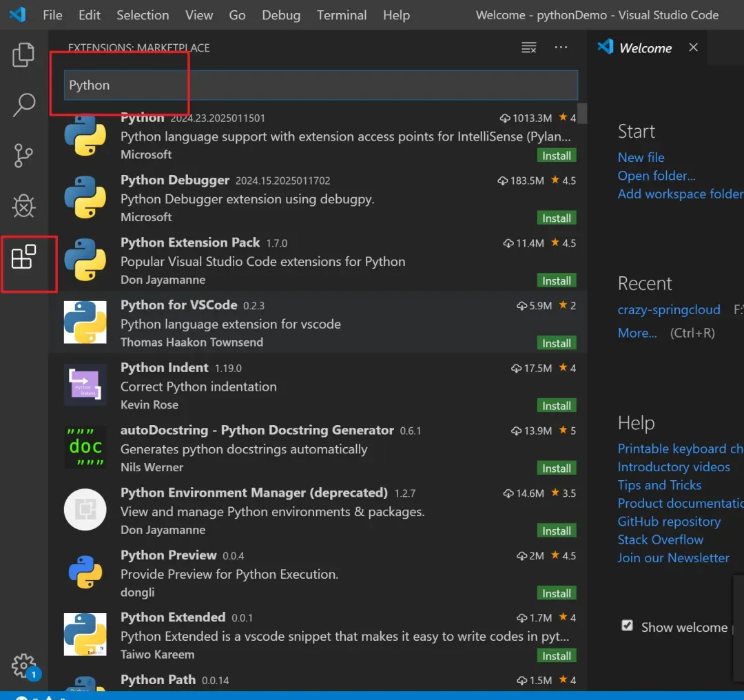Open the More Actions ellipsis in Extensions
The height and width of the screenshot is (700, 744).
pyautogui.click(x=561, y=47)
